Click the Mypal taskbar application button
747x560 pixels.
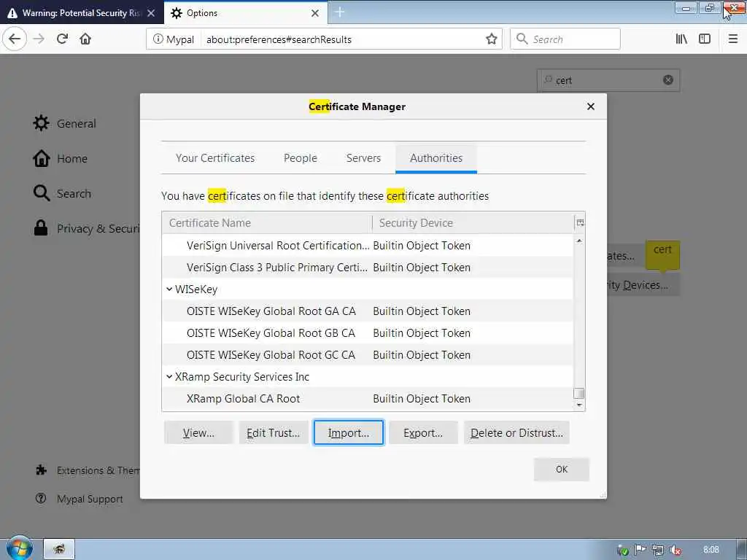(59, 549)
